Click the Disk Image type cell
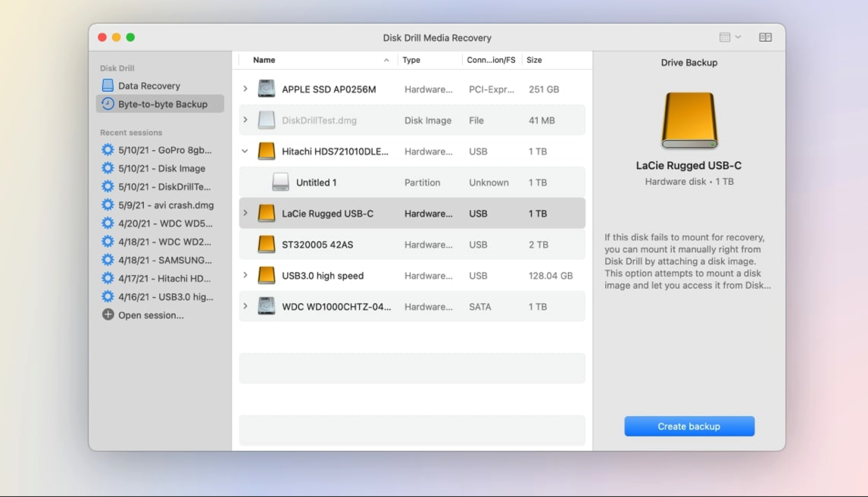This screenshot has width=868, height=497. [428, 120]
